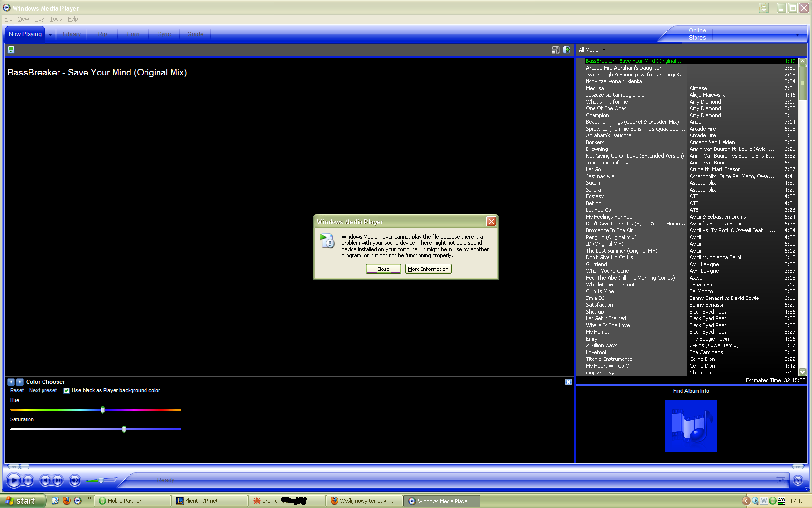Click playlist scroll-up arrow
The height and width of the screenshot is (508, 812).
click(x=802, y=61)
